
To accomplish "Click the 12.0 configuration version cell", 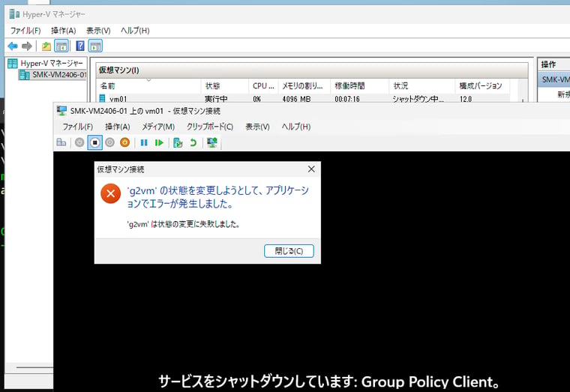I will point(466,99).
